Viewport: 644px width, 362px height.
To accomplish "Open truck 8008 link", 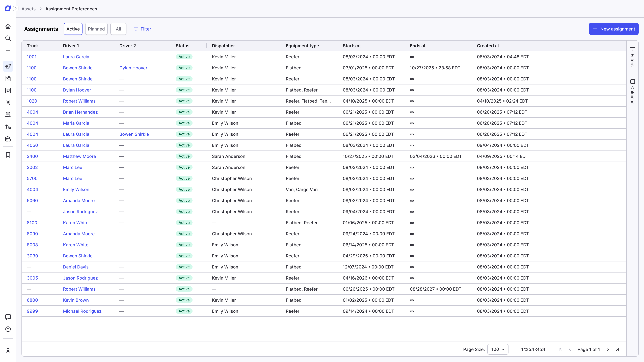I will point(32,245).
